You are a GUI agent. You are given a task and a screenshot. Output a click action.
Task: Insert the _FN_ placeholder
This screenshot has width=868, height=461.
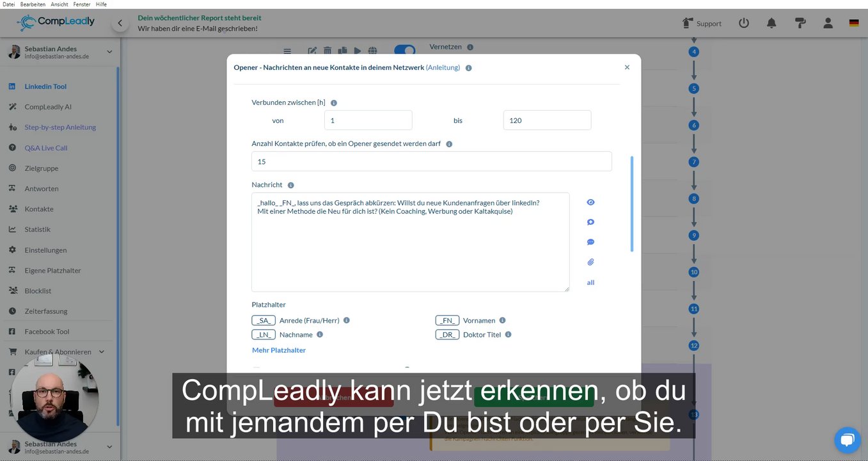coord(448,320)
